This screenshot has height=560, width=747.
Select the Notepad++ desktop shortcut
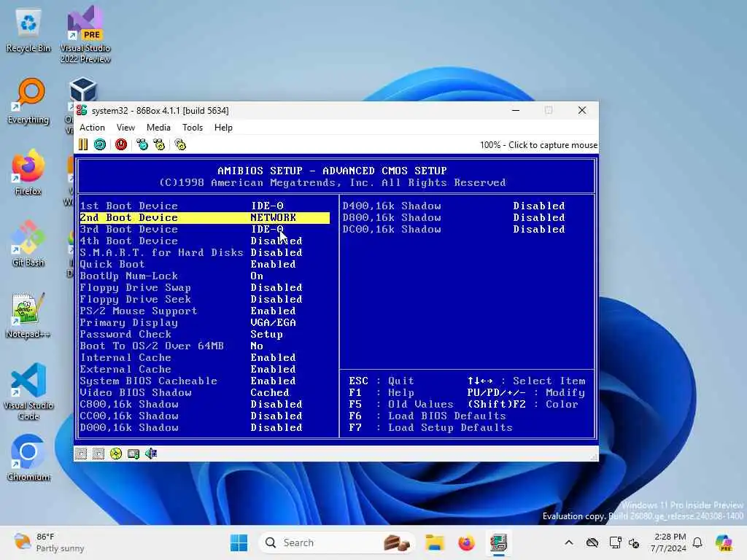click(28, 315)
